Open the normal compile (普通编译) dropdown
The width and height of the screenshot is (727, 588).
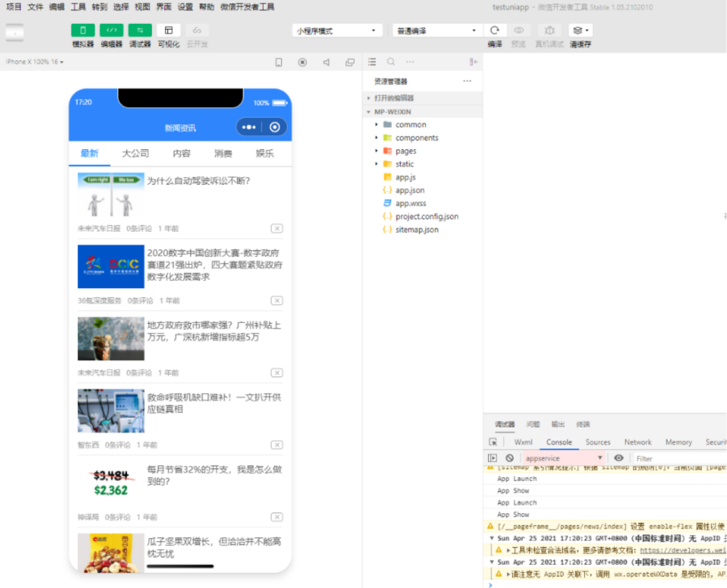coord(437,31)
